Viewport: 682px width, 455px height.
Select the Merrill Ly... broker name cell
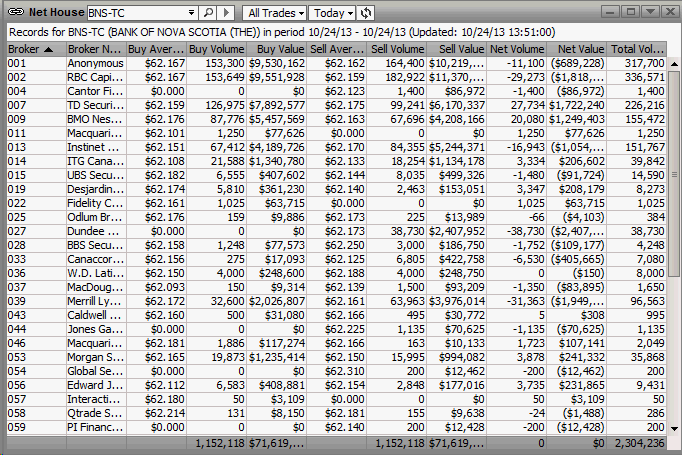pos(95,301)
